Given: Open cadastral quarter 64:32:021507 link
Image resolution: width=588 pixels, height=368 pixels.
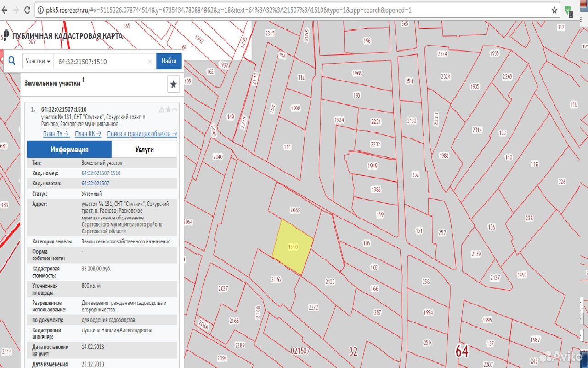Looking at the screenshot, I should pos(95,183).
